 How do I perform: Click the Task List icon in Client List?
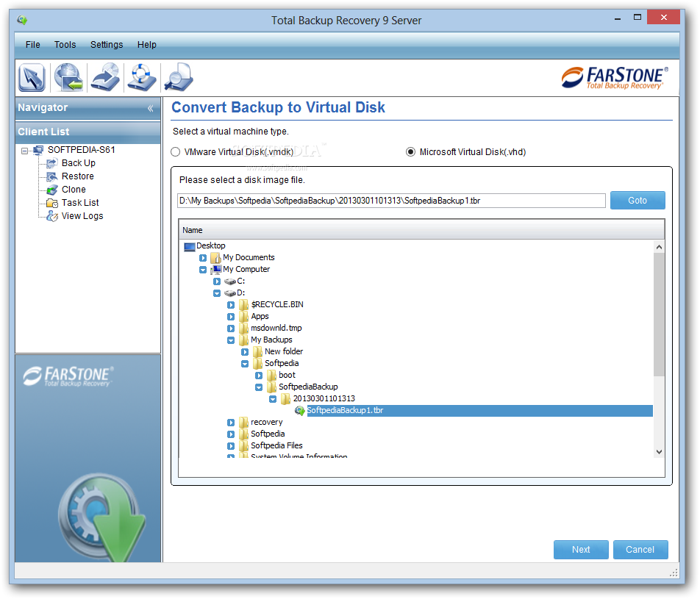tap(52, 203)
